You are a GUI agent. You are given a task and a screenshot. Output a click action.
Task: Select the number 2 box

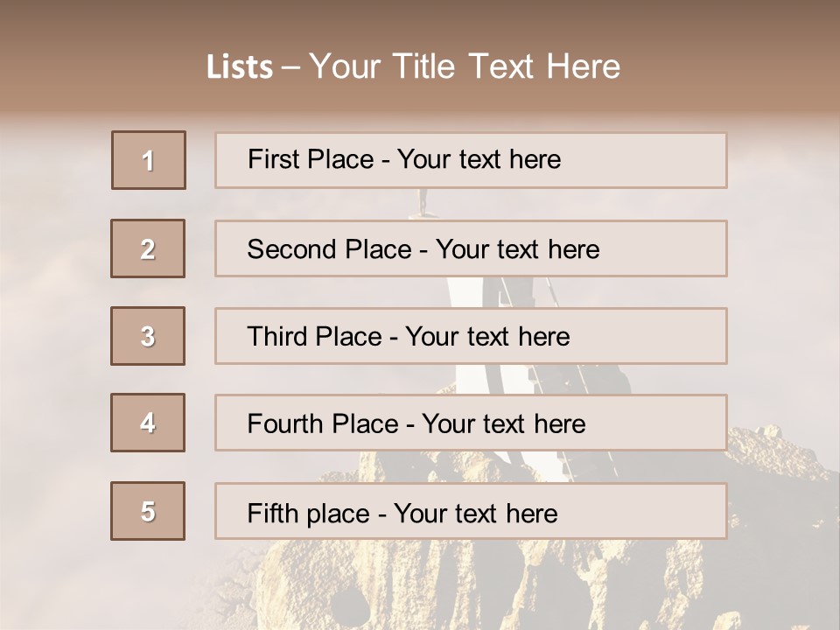pyautogui.click(x=148, y=248)
